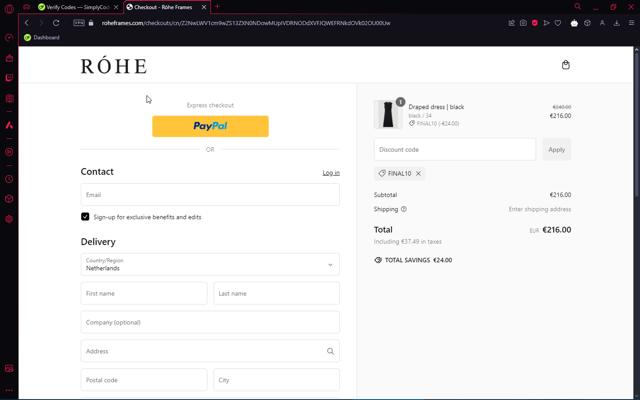
Task: Click the browser address bar URL
Action: coord(246,23)
